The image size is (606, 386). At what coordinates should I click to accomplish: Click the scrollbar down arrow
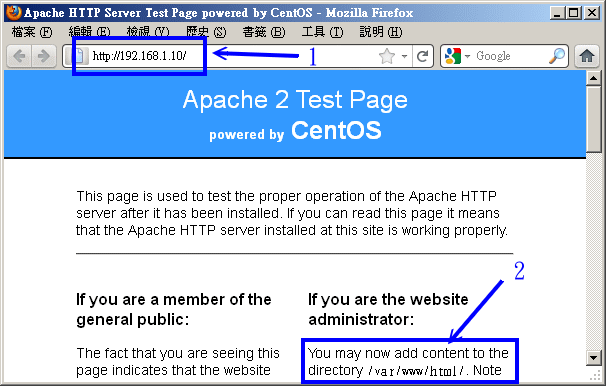click(593, 357)
